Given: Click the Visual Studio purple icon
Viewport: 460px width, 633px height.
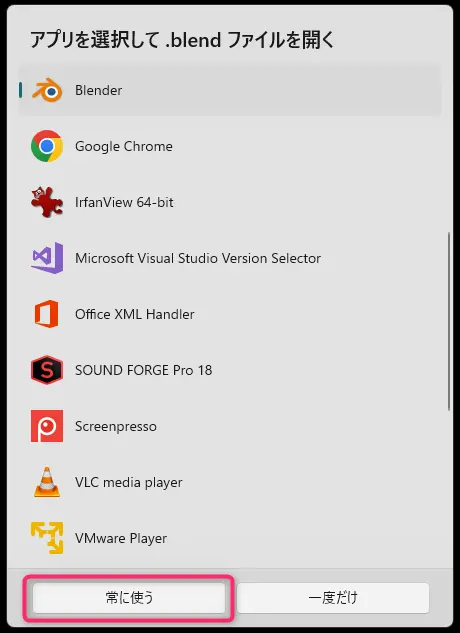Looking at the screenshot, I should pyautogui.click(x=47, y=258).
